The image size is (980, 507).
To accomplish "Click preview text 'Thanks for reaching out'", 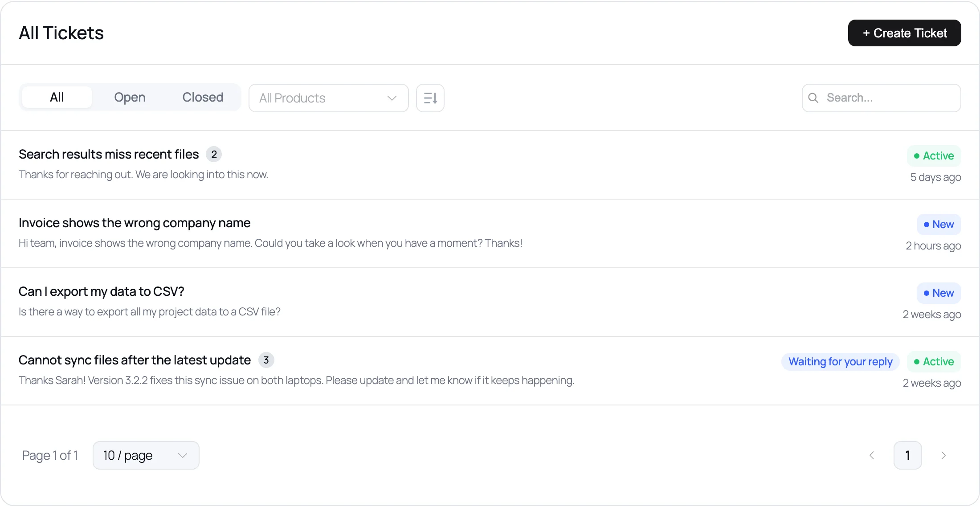I will [143, 175].
